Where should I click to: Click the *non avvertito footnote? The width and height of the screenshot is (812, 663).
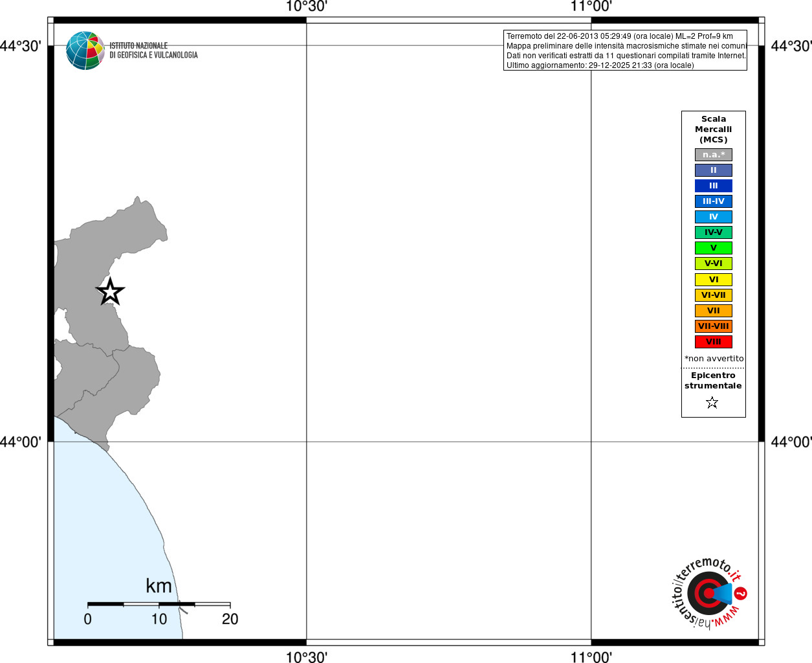click(x=714, y=359)
